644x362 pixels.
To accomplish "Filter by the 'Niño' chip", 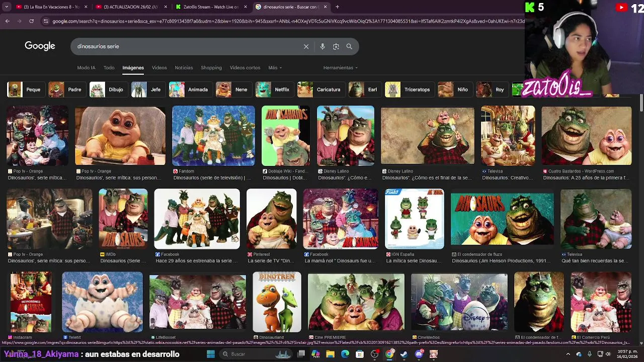I will [454, 89].
